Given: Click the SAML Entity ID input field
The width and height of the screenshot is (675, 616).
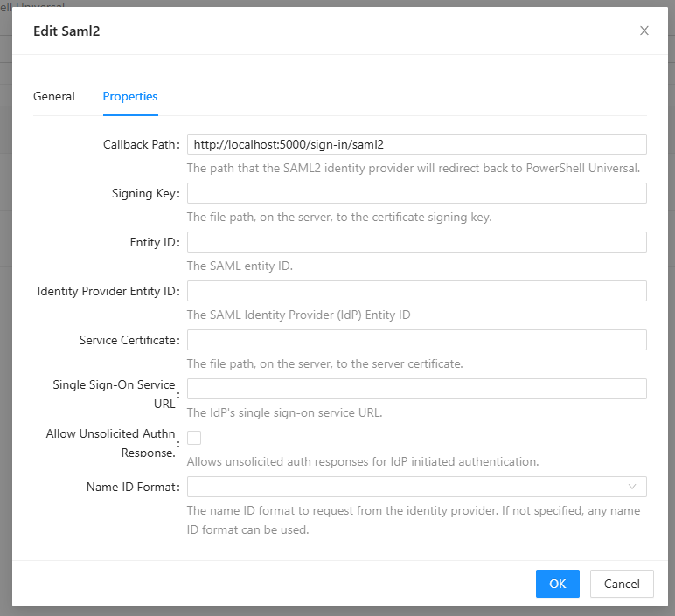Looking at the screenshot, I should coord(416,242).
